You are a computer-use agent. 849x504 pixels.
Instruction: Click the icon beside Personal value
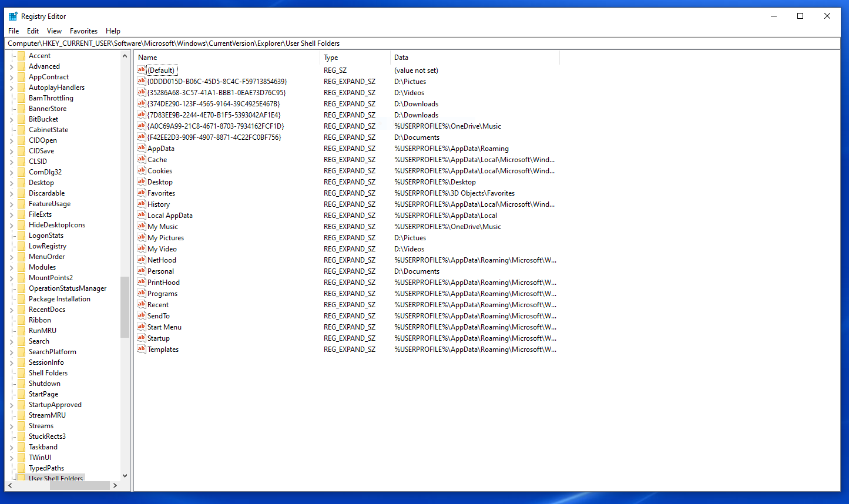click(141, 271)
